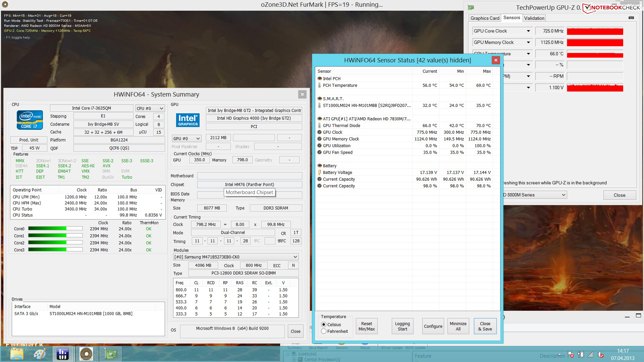This screenshot has width=644, height=362.
Task: Switch to the Graphics Card tab
Action: pyautogui.click(x=485, y=18)
